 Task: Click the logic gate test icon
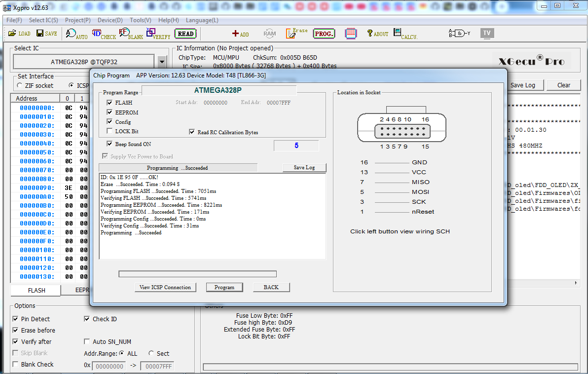[459, 34]
